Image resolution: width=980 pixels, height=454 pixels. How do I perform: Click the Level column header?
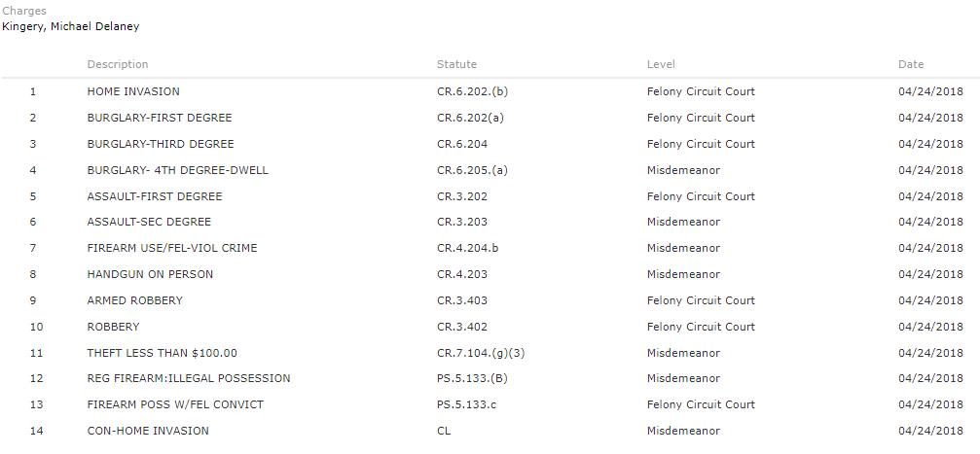pyautogui.click(x=661, y=64)
